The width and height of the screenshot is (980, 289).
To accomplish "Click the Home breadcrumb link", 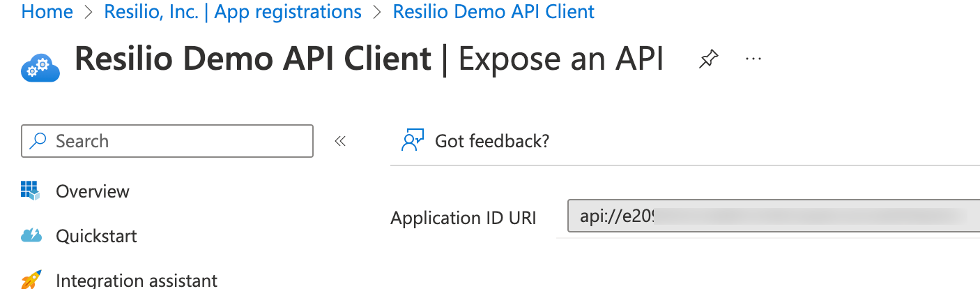I will [47, 12].
